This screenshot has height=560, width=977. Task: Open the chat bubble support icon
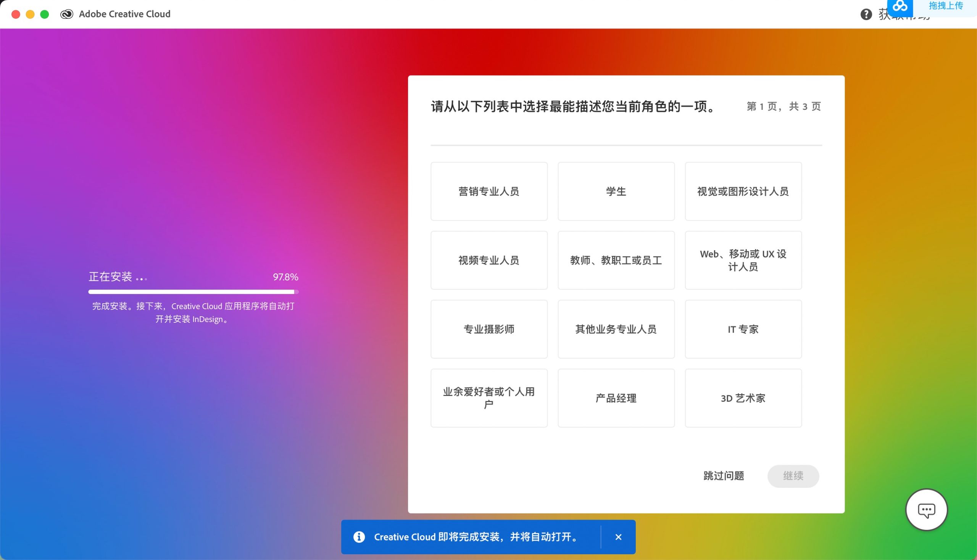click(x=926, y=510)
